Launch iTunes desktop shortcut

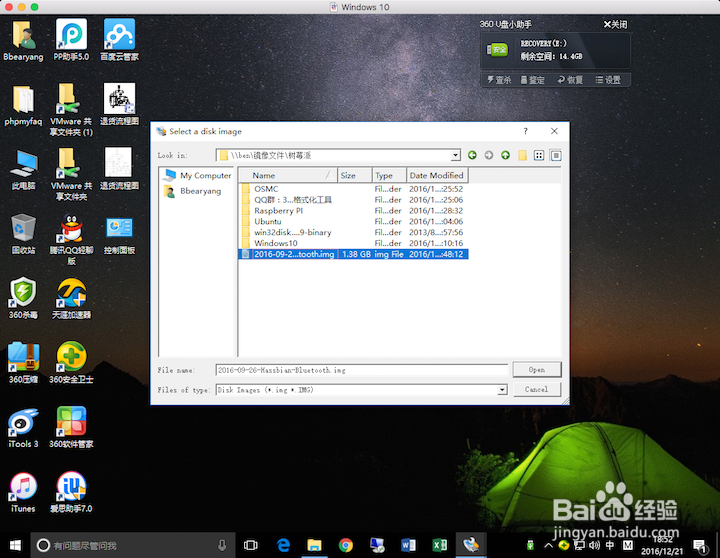click(x=23, y=492)
